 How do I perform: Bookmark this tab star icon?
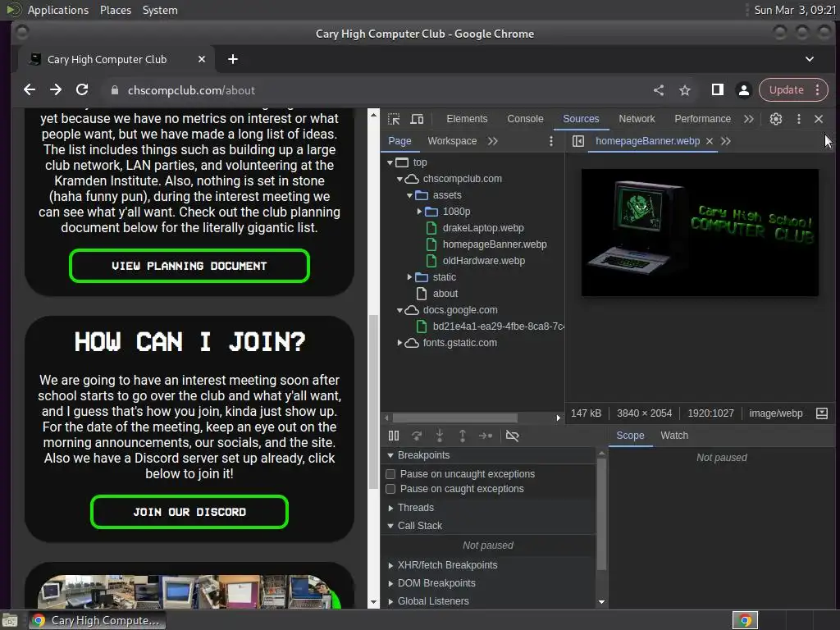(x=685, y=90)
